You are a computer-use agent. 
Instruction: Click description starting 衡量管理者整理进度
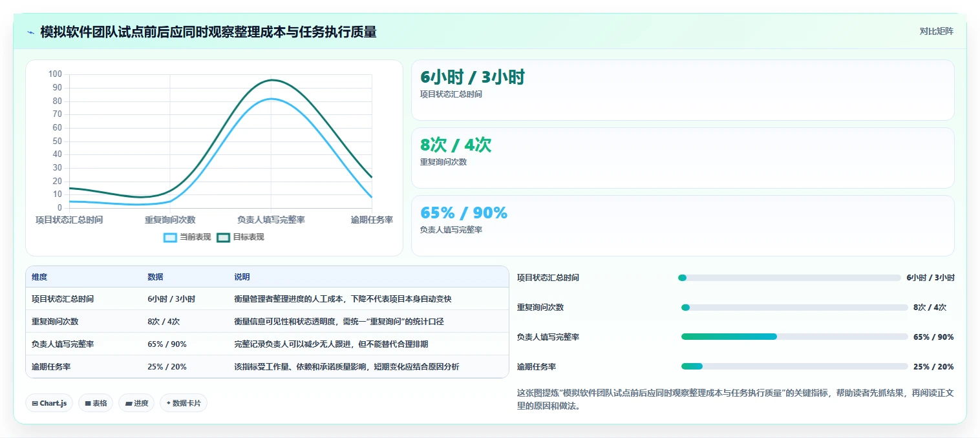tap(343, 299)
